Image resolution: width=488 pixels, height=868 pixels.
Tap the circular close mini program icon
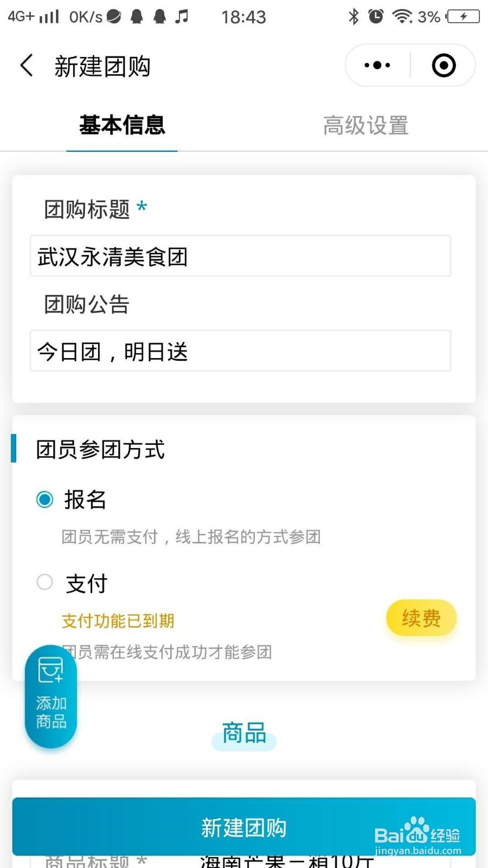444,65
